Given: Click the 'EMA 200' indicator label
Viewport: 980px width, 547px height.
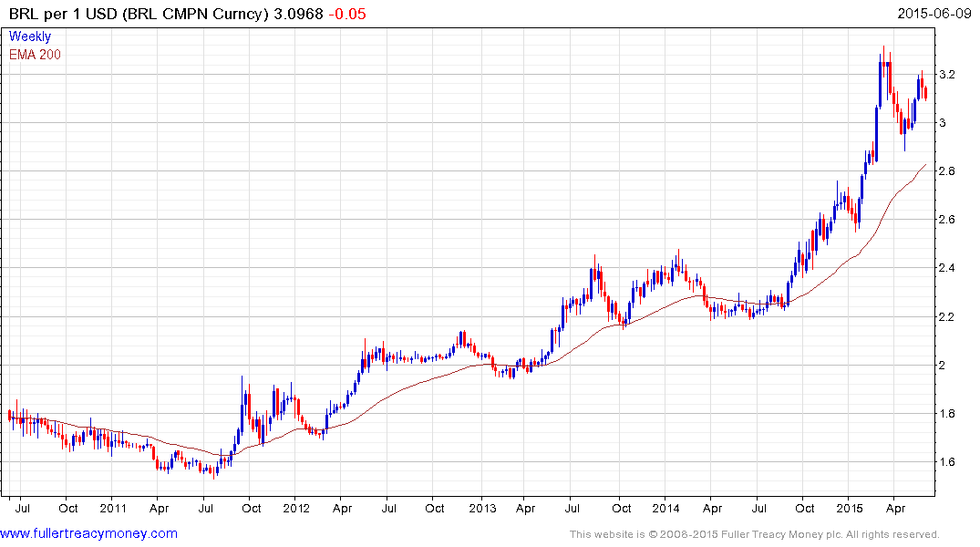Looking at the screenshot, I should point(35,55).
